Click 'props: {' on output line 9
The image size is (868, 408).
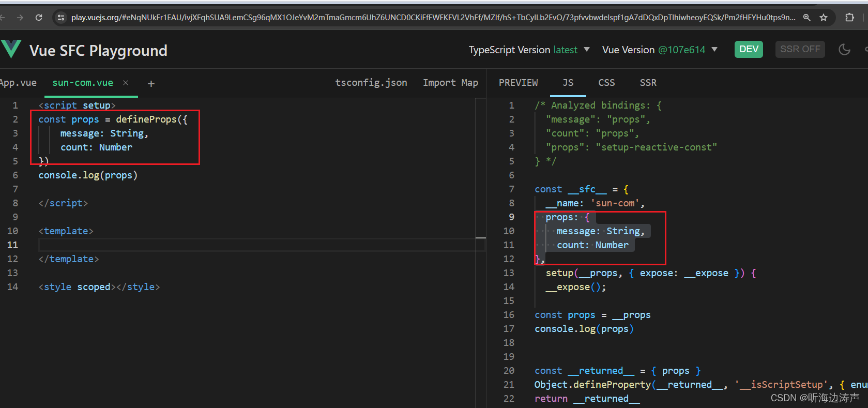567,217
